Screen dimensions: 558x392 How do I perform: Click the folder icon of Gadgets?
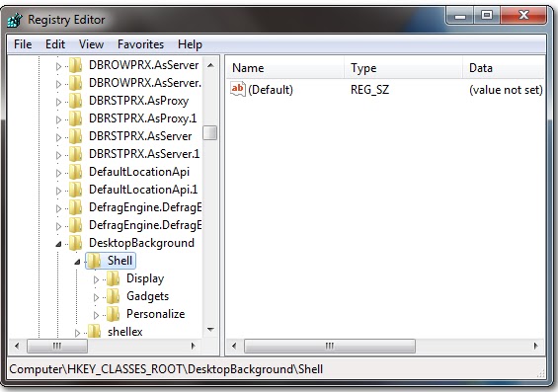point(114,296)
